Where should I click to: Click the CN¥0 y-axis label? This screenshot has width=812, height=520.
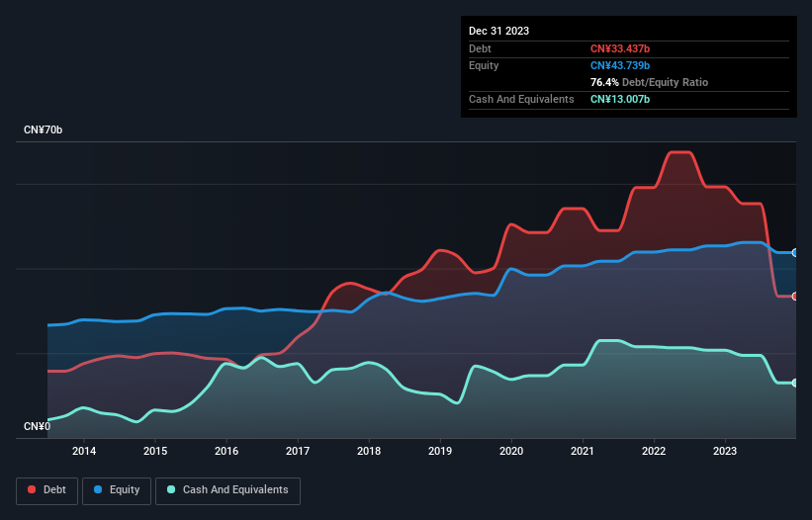(x=38, y=426)
